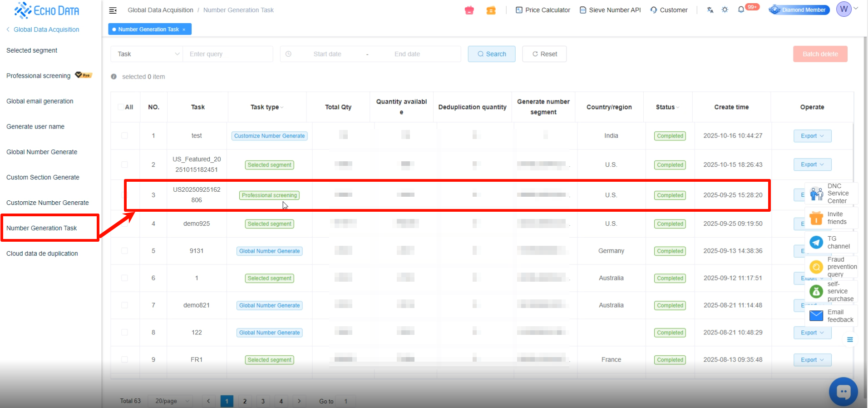Click the Invite friends gift icon

click(x=816, y=218)
